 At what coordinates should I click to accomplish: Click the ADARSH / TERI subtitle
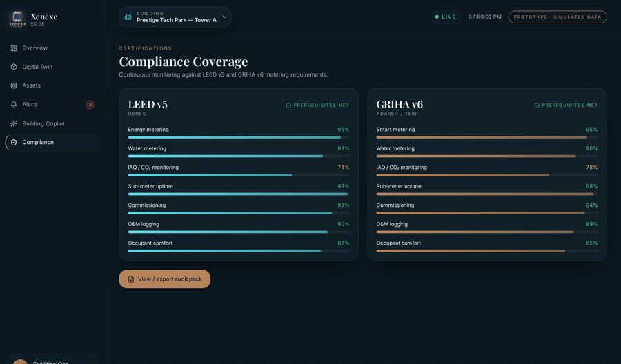coord(397,114)
